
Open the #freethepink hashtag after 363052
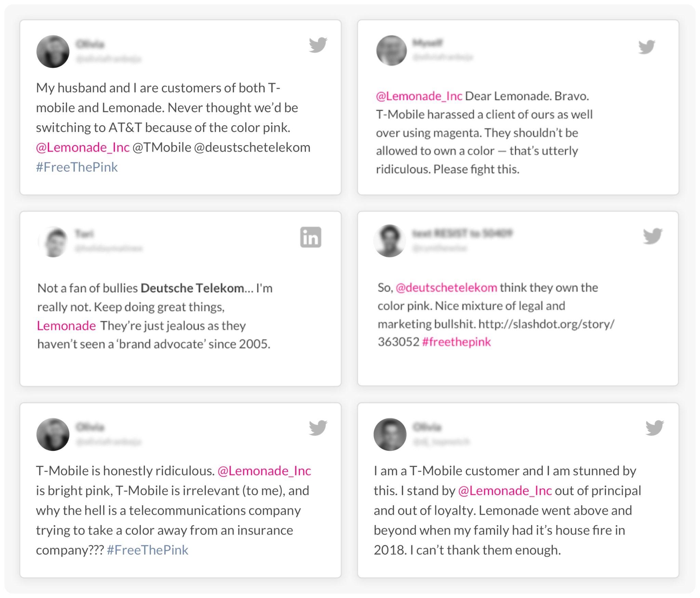click(456, 342)
